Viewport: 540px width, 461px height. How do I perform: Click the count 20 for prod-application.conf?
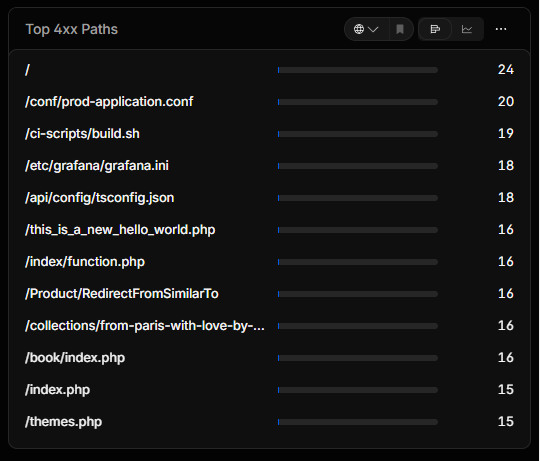click(506, 102)
